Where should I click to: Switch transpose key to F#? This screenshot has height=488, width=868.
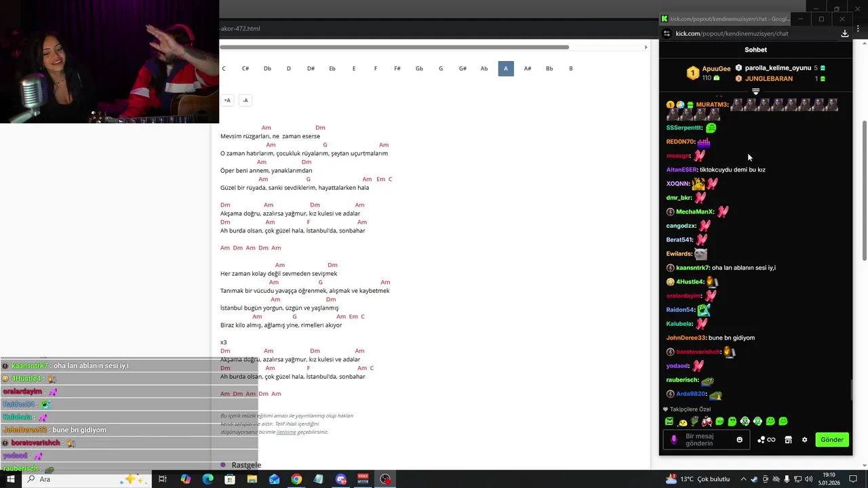[397, 68]
